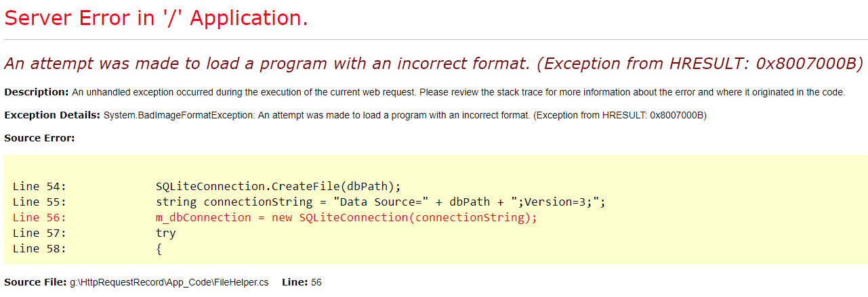Click the line number 56 after 'Line:'
The width and height of the screenshot is (868, 297).
tap(316, 282)
